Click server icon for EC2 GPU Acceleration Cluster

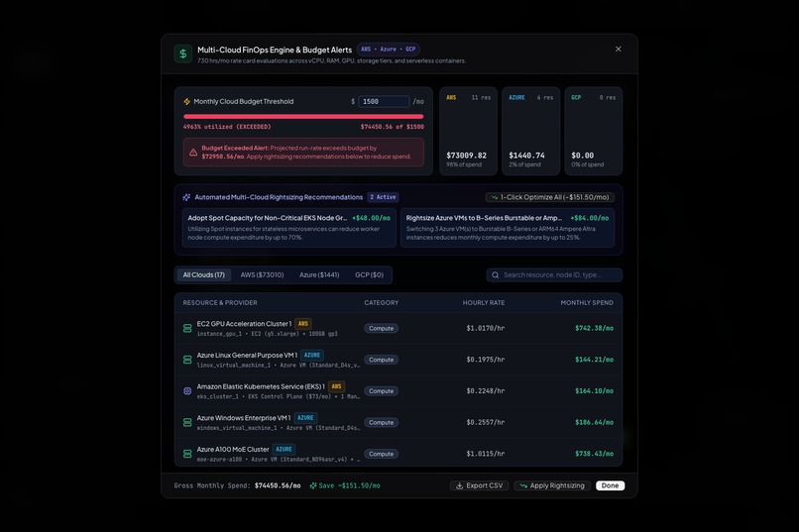(x=187, y=328)
